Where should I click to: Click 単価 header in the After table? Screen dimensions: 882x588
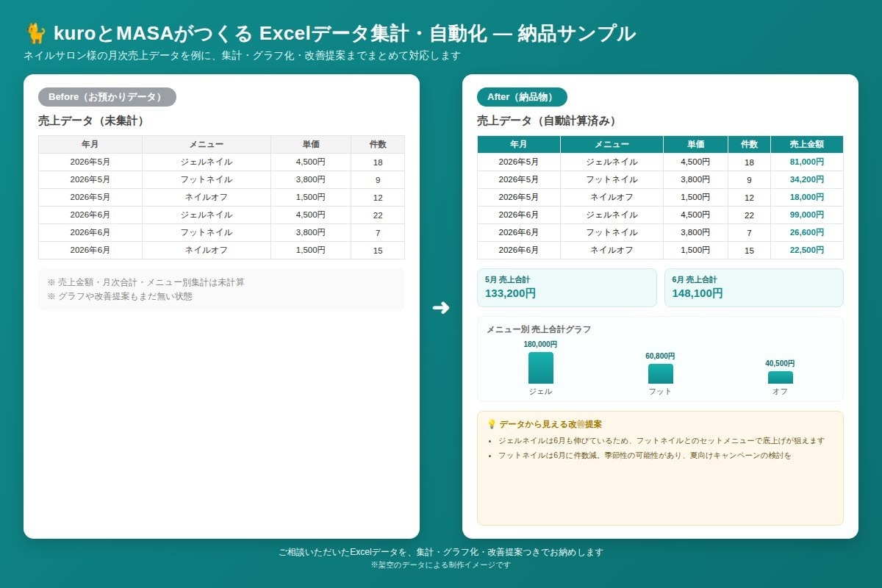click(695, 144)
